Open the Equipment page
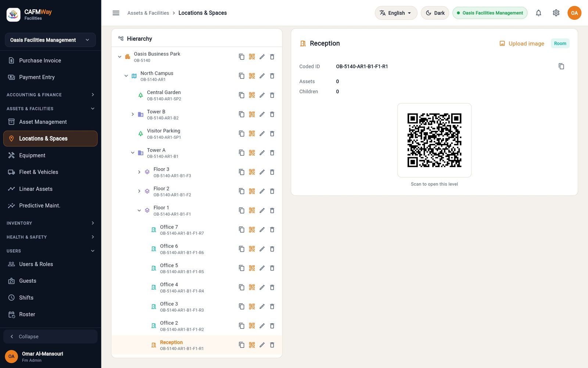The height and width of the screenshot is (368, 588). coord(50,155)
